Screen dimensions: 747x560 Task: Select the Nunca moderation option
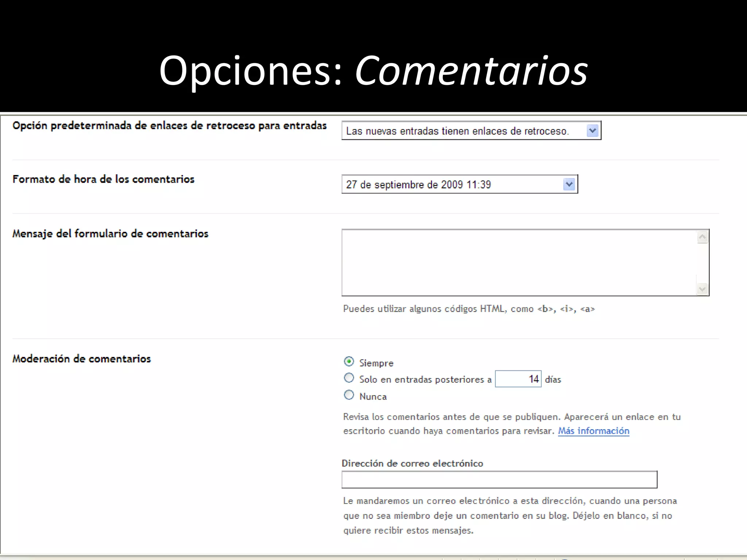point(349,395)
